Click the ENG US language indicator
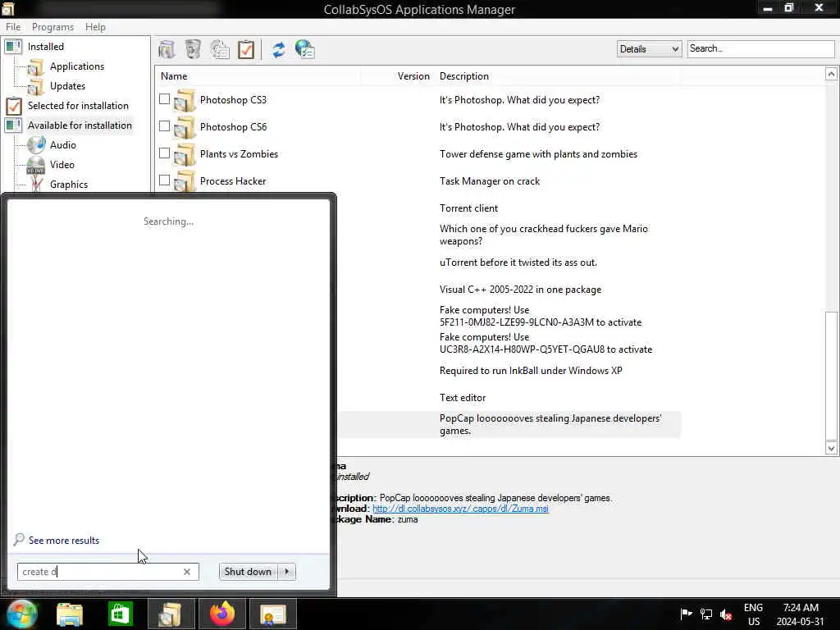 (753, 614)
